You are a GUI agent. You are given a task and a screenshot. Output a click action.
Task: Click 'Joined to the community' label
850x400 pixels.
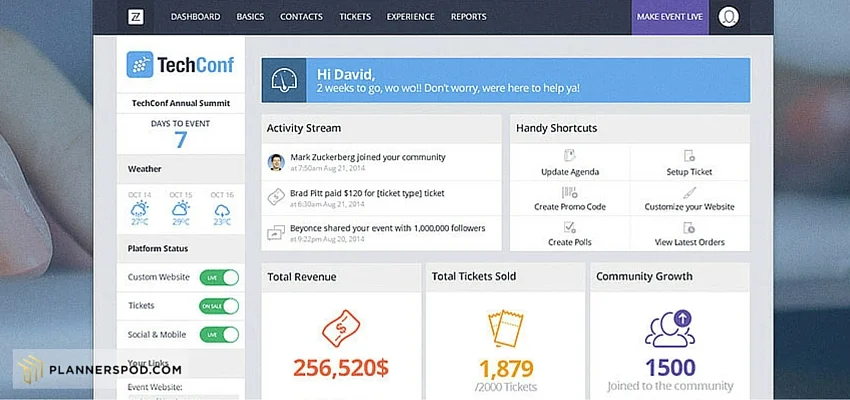click(669, 386)
